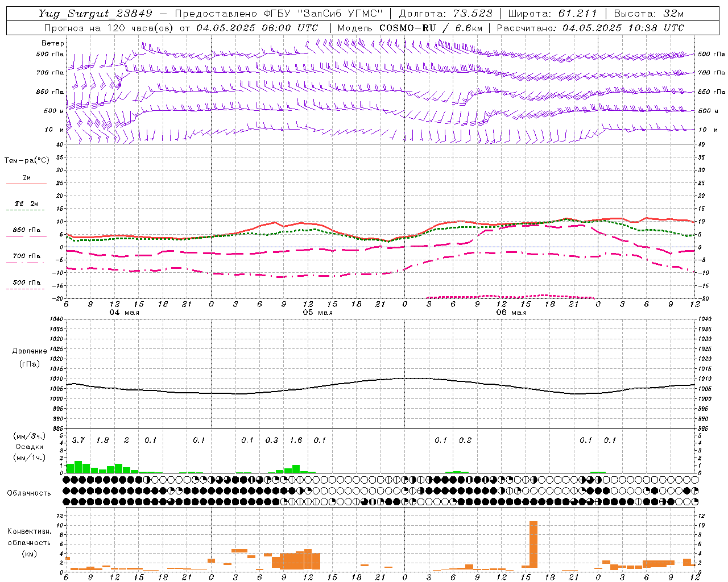Select the longitude value "Долгота: 73.523"
The width and height of the screenshot is (728, 582).
(446, 14)
